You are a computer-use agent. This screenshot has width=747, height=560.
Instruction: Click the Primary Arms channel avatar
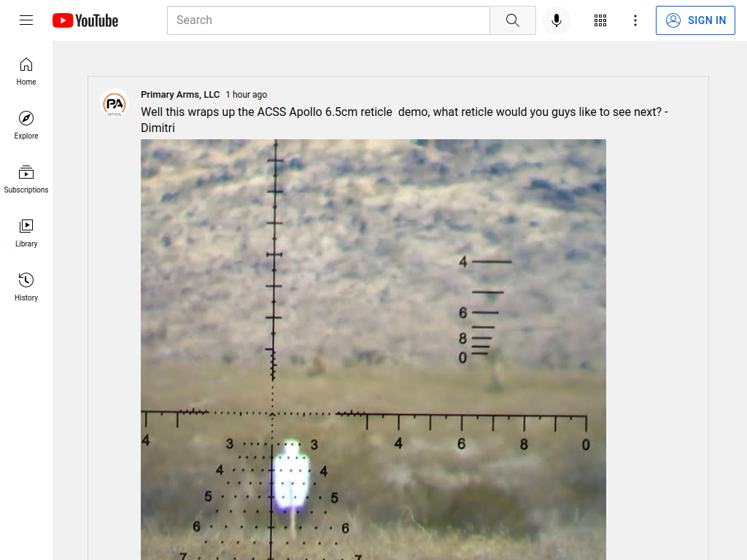(x=115, y=103)
